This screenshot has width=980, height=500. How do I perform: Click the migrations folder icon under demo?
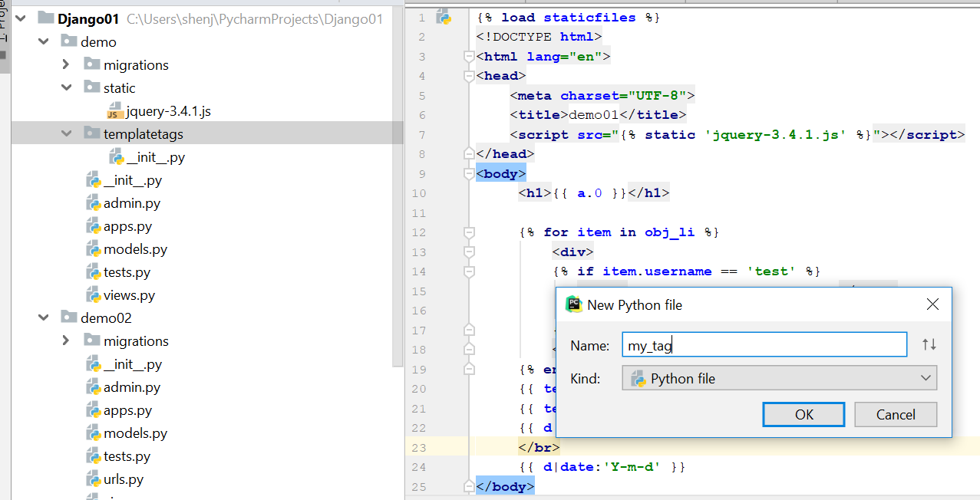pyautogui.click(x=91, y=64)
